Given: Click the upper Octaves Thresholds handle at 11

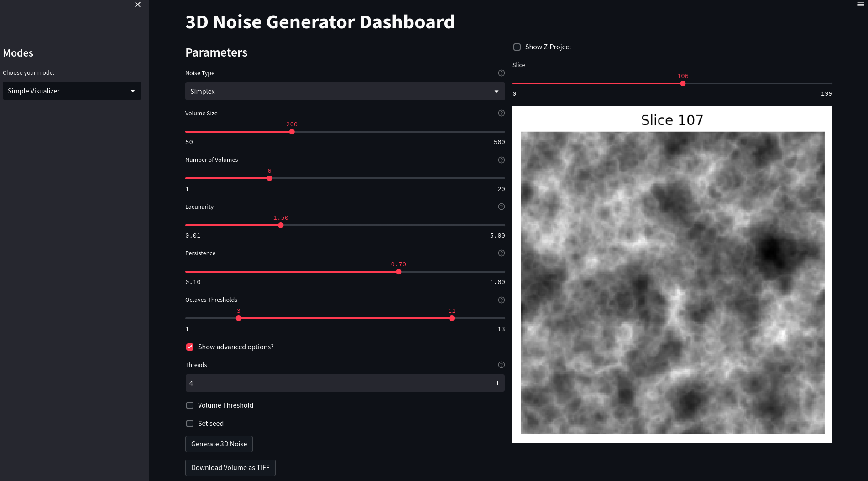Looking at the screenshot, I should (452, 318).
